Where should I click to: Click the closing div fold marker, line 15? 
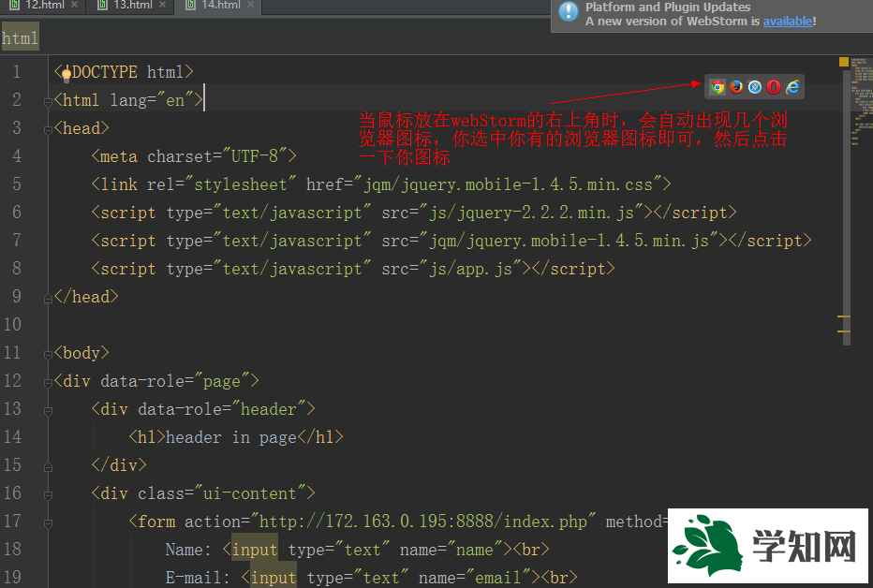tap(48, 466)
